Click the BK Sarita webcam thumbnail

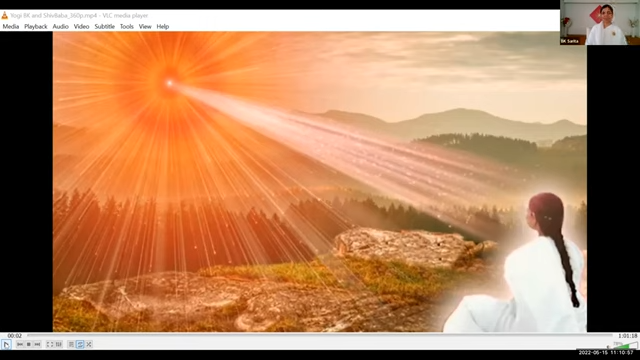point(600,22)
